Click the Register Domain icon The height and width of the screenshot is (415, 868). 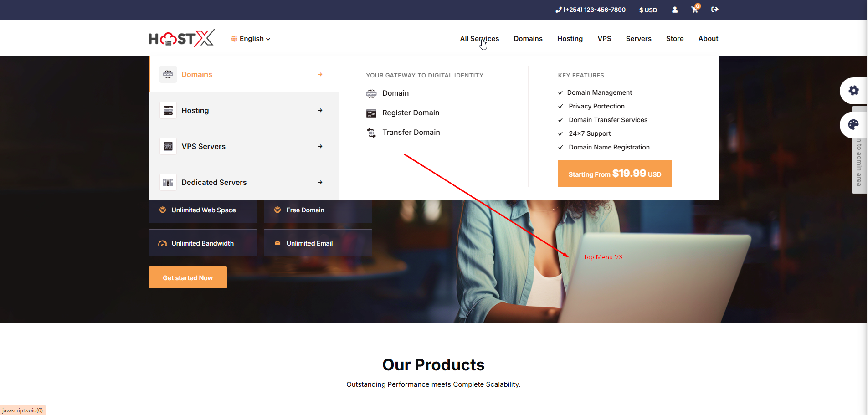371,113
